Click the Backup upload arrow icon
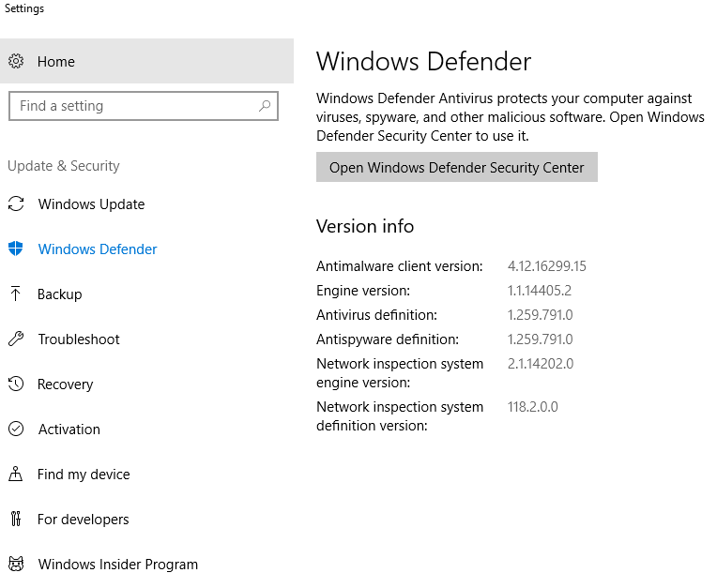 click(16, 294)
